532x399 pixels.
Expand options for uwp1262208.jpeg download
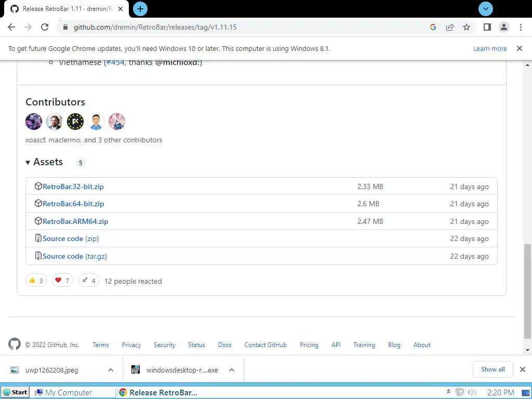111,370
